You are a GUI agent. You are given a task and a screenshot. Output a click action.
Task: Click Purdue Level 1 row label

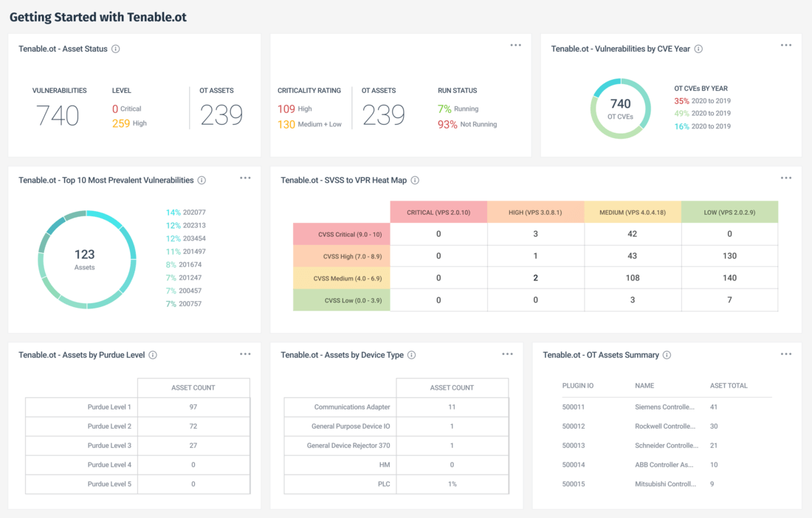click(x=109, y=407)
